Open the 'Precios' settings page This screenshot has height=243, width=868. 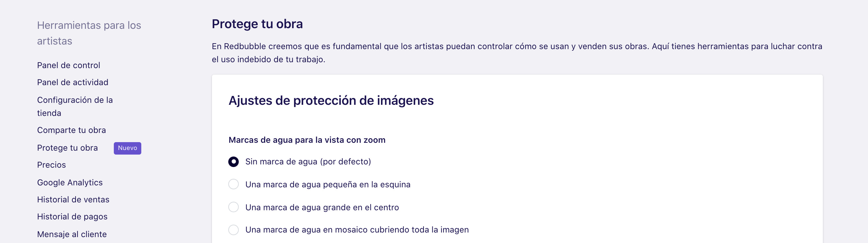pyautogui.click(x=51, y=165)
